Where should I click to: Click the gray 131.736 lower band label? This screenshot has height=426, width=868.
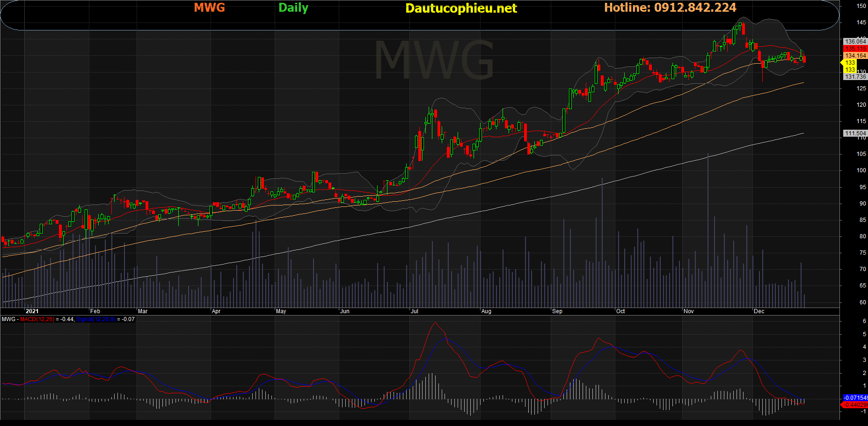(x=855, y=77)
